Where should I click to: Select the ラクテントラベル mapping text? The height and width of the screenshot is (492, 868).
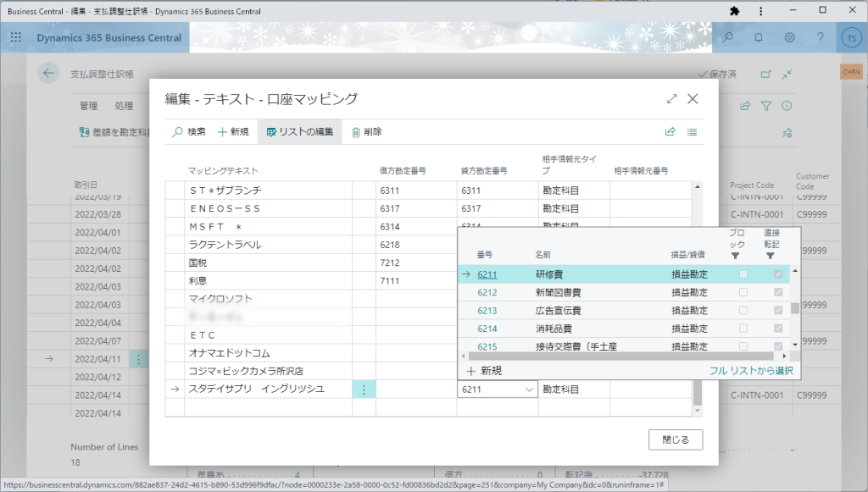click(x=225, y=245)
